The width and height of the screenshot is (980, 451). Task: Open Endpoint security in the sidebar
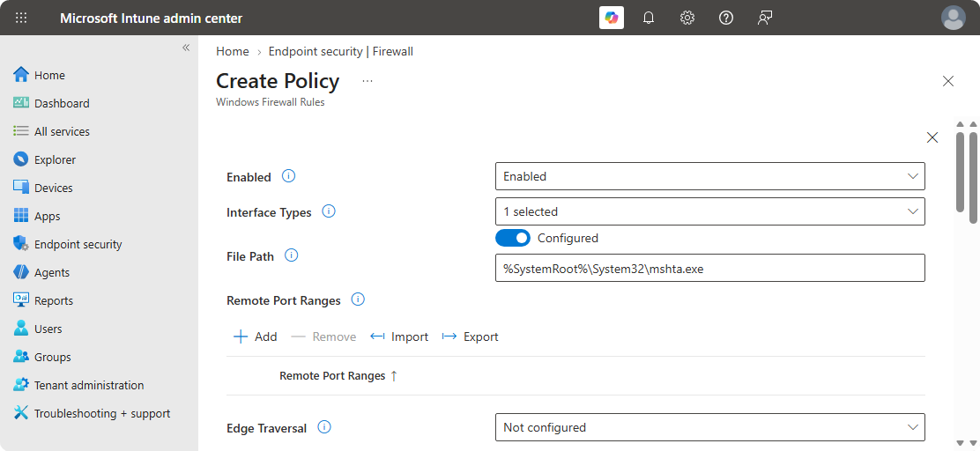(x=78, y=244)
